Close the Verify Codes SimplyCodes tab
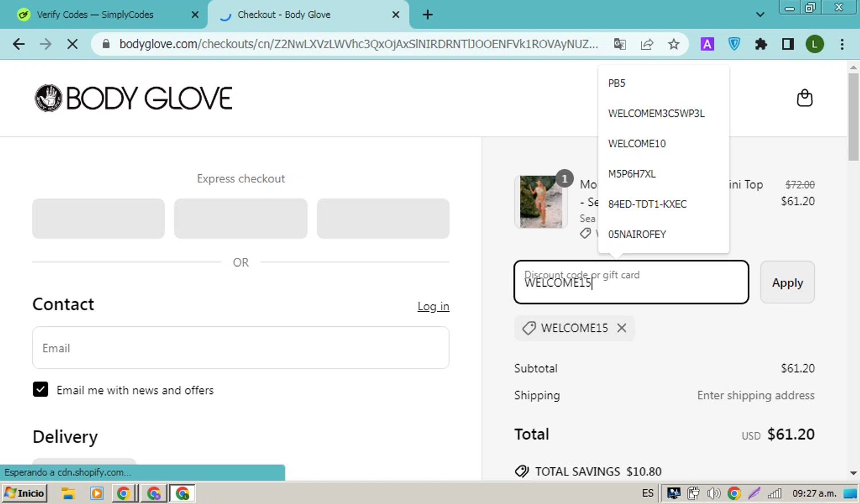The width and height of the screenshot is (860, 504). (195, 15)
